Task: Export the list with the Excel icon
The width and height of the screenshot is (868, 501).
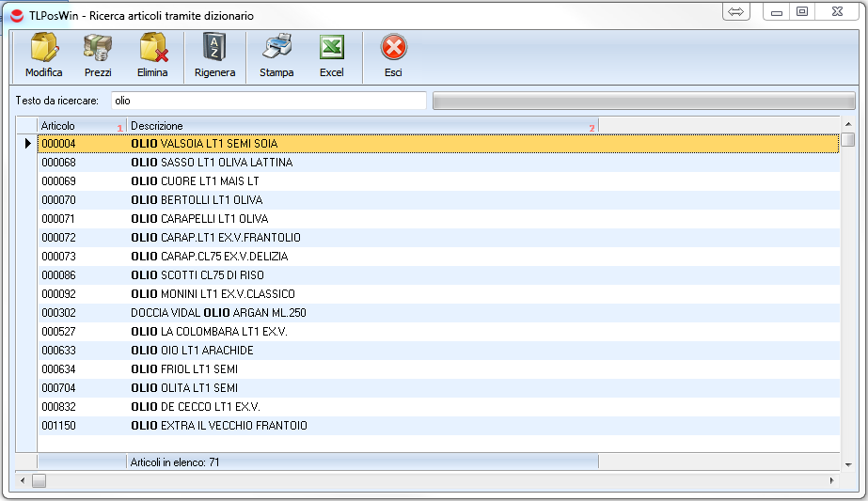Action: (x=331, y=49)
